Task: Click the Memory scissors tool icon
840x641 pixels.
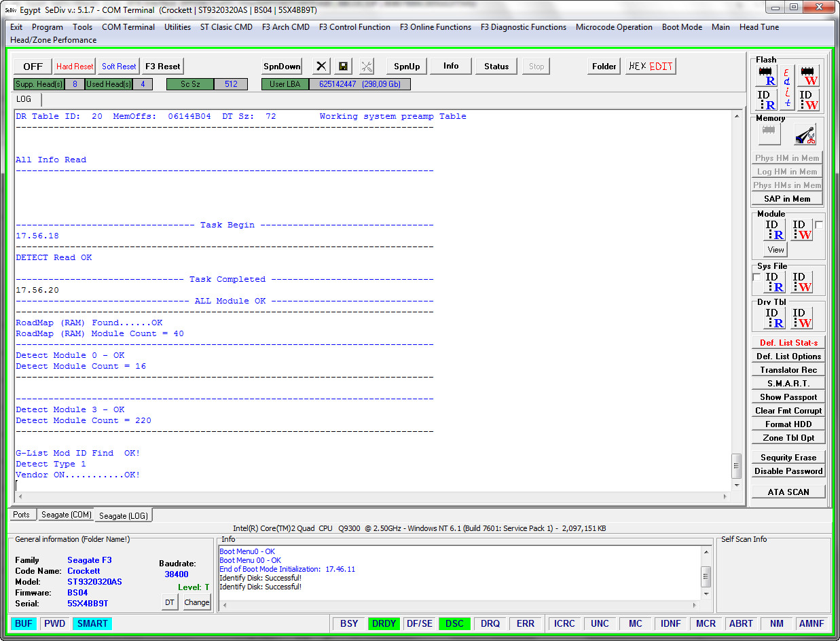Action: pos(805,134)
